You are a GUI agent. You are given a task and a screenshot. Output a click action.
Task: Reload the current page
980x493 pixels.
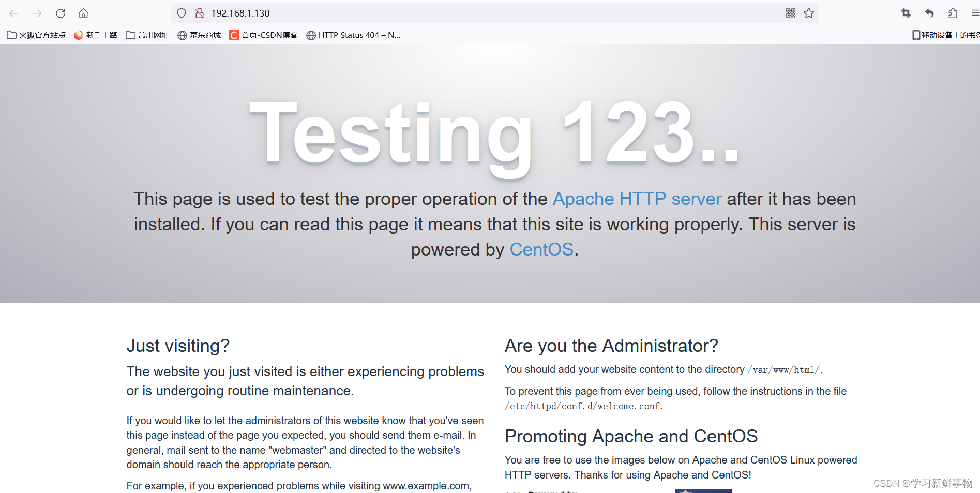[x=61, y=13]
